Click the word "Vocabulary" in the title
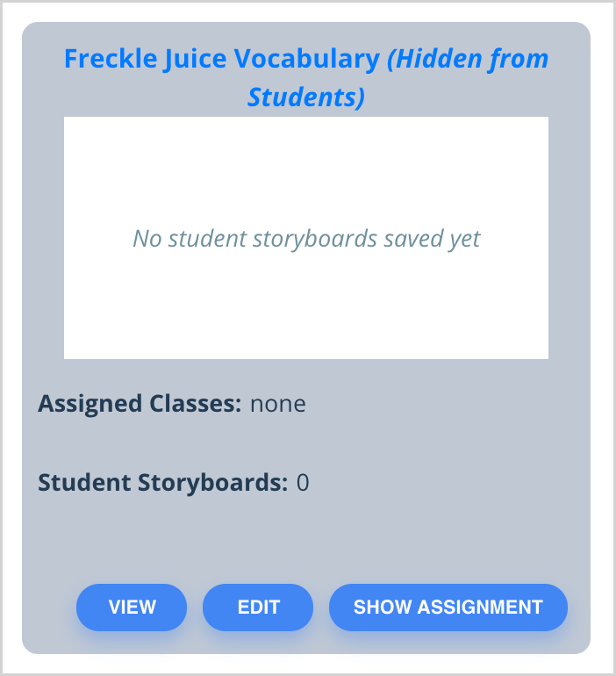 (x=307, y=59)
